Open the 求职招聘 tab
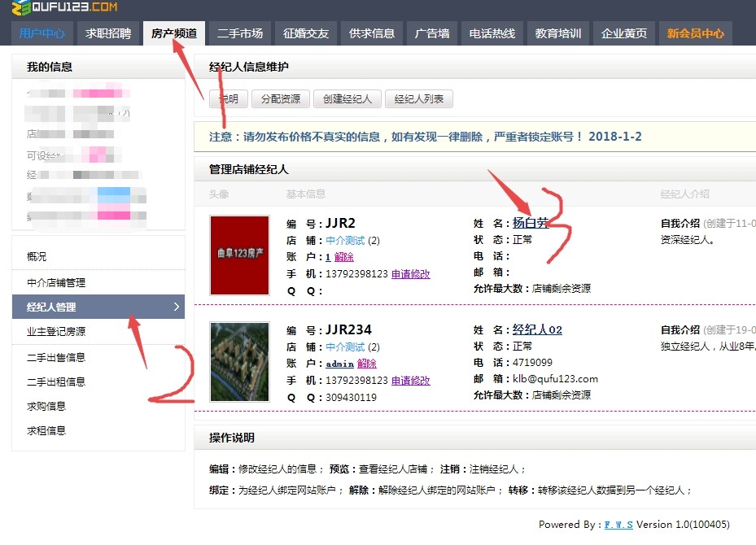 click(108, 33)
